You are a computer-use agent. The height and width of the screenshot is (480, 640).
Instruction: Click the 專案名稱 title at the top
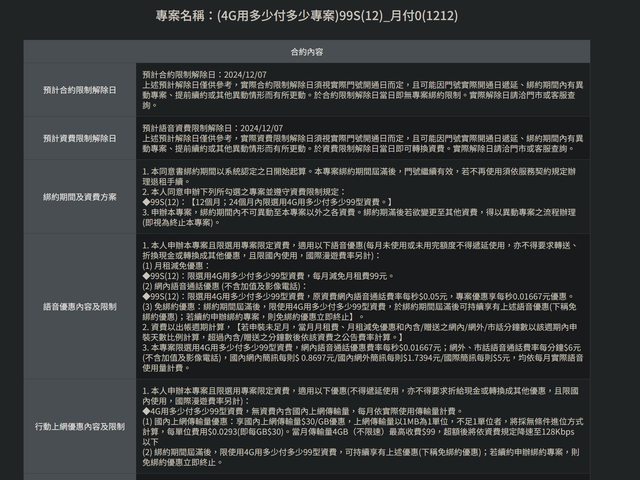click(319, 17)
